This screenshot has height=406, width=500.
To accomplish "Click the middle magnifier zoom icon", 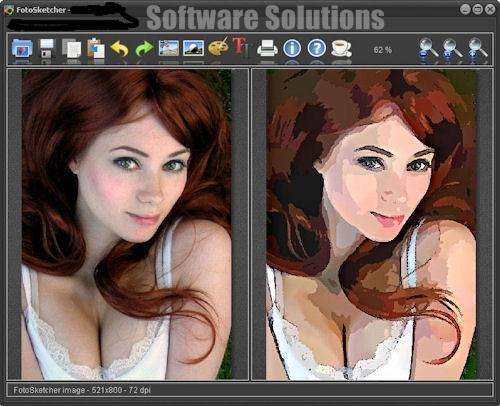I will pyautogui.click(x=452, y=49).
